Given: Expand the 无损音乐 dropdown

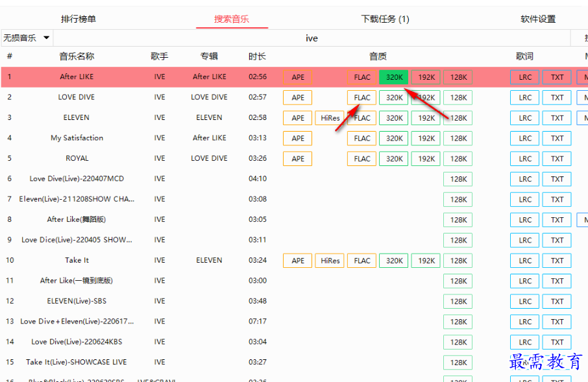Looking at the screenshot, I should (x=27, y=38).
